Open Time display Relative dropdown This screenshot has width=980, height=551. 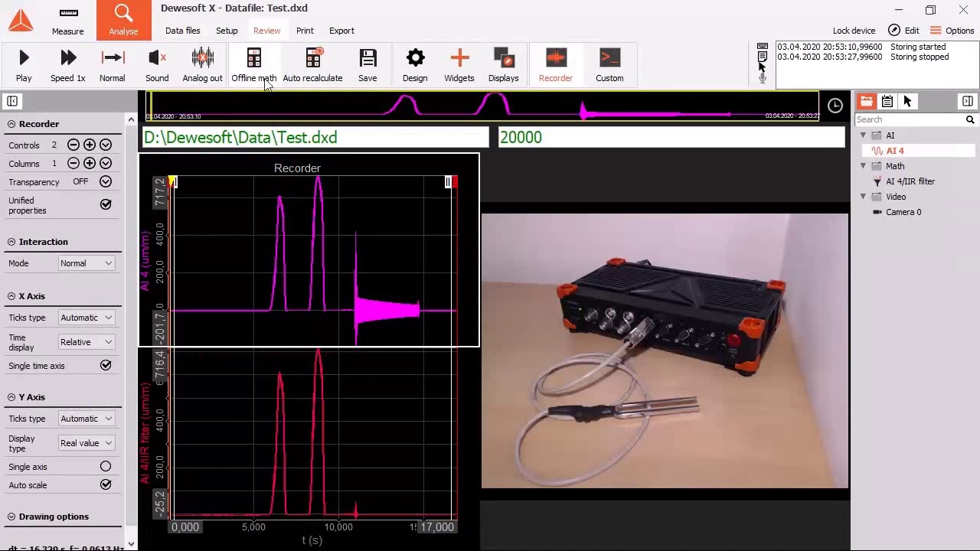(x=87, y=342)
